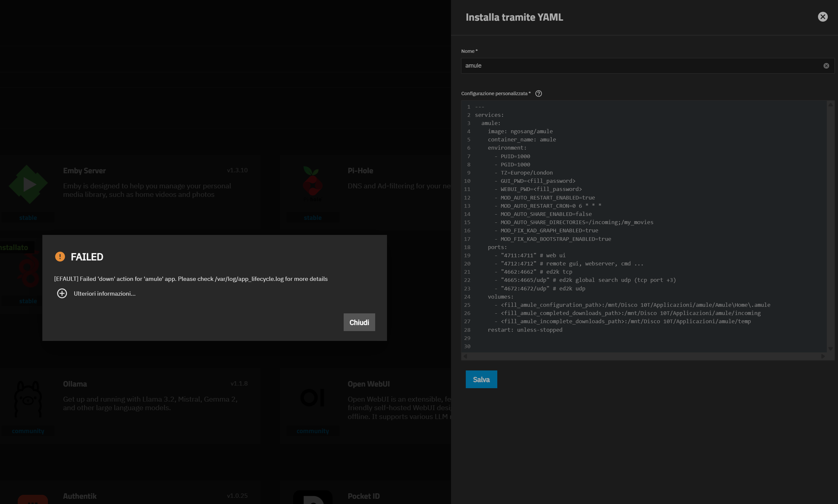Click the Chiudi button
The width and height of the screenshot is (838, 504).
[359, 322]
